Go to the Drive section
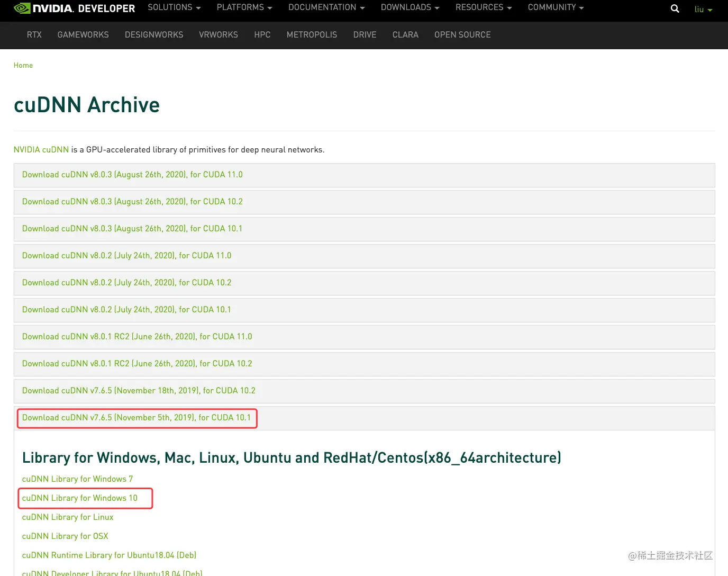Image resolution: width=728 pixels, height=576 pixels. (x=365, y=35)
